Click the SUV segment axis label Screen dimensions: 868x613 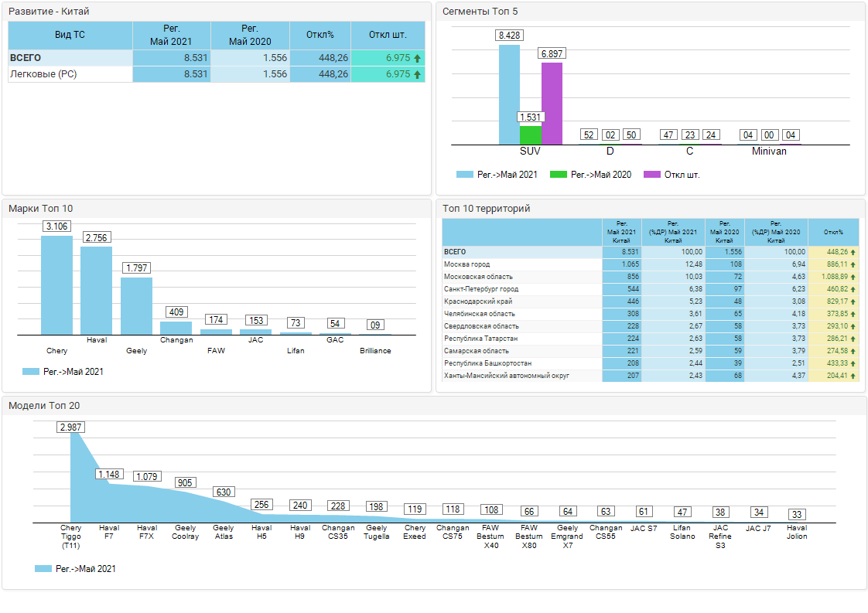[x=530, y=151]
